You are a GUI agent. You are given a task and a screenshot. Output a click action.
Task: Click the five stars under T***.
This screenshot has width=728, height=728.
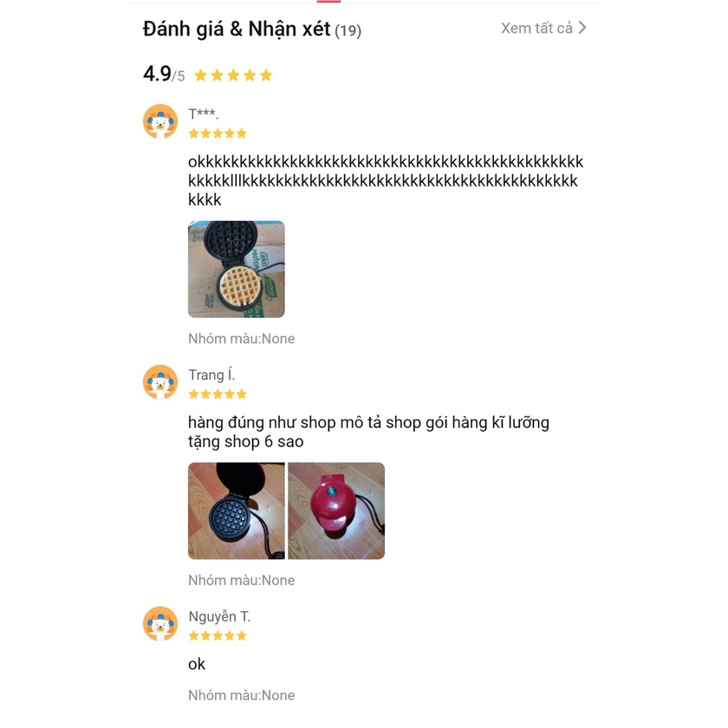pyautogui.click(x=218, y=133)
